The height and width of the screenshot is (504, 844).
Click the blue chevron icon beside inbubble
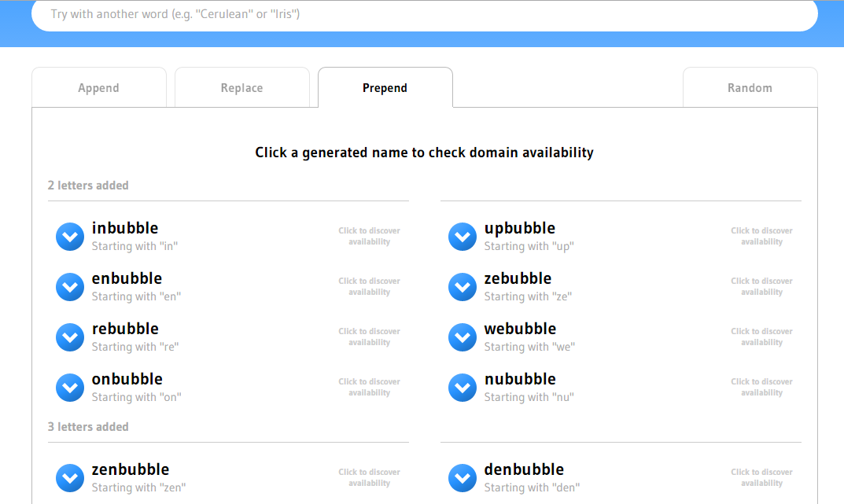point(70,237)
